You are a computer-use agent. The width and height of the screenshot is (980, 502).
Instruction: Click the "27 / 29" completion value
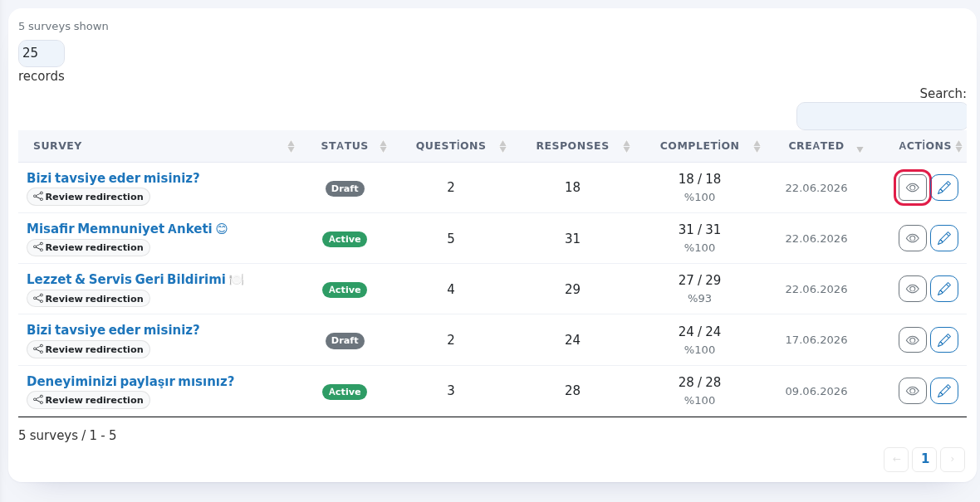(699, 280)
